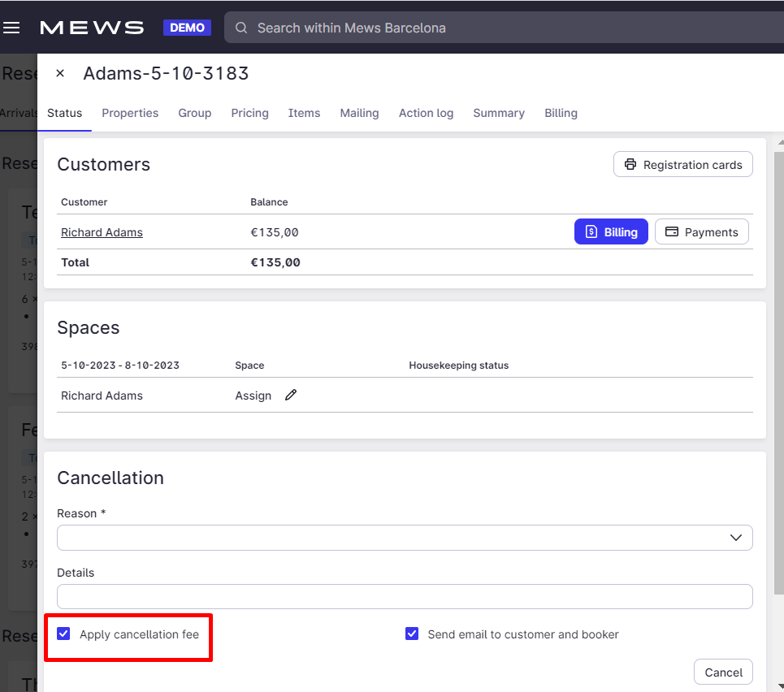
Task: Click the pencil icon to assign space
Action: coord(291,396)
